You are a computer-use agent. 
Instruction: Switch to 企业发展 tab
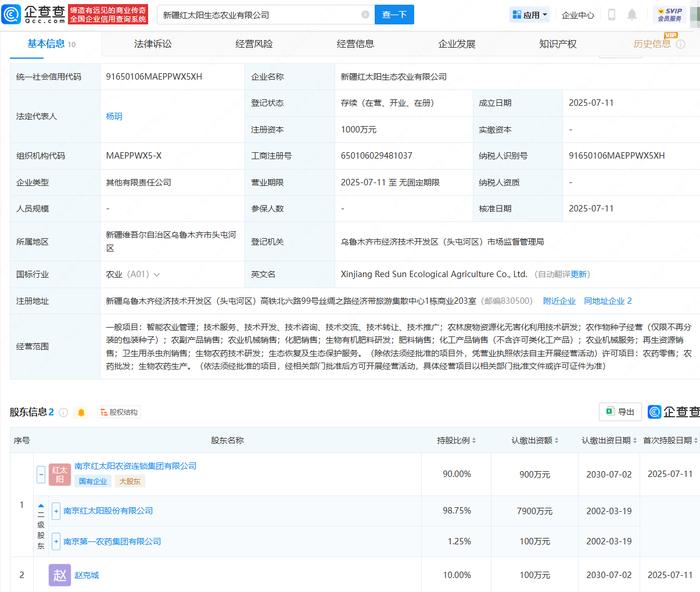[x=457, y=44]
